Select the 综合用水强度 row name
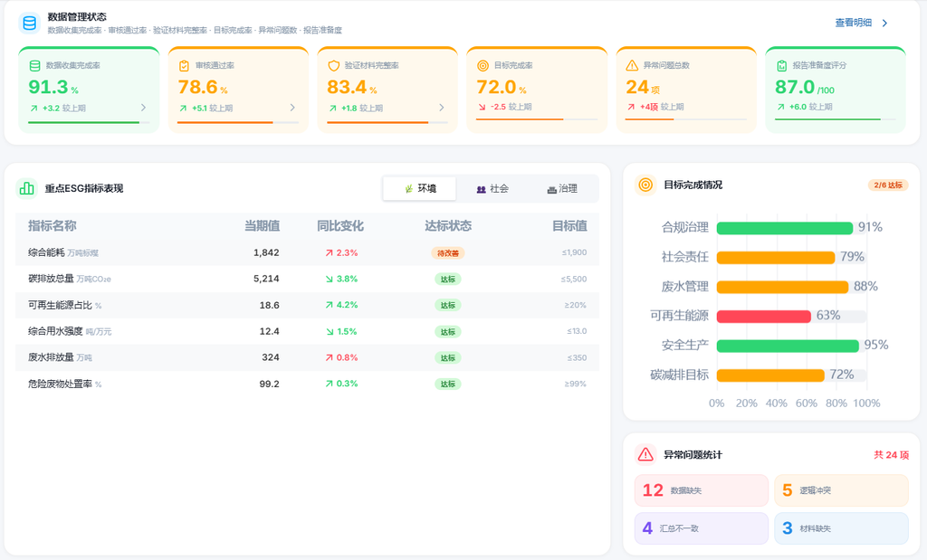 [55, 331]
